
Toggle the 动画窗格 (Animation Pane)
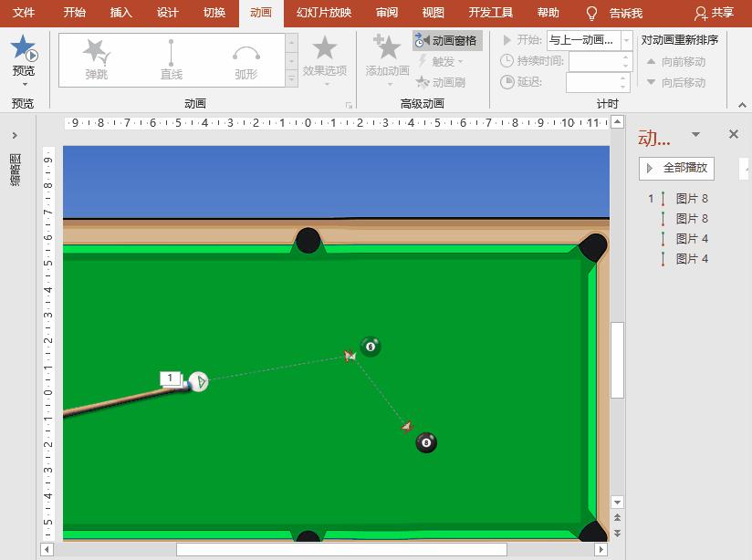tap(446, 41)
